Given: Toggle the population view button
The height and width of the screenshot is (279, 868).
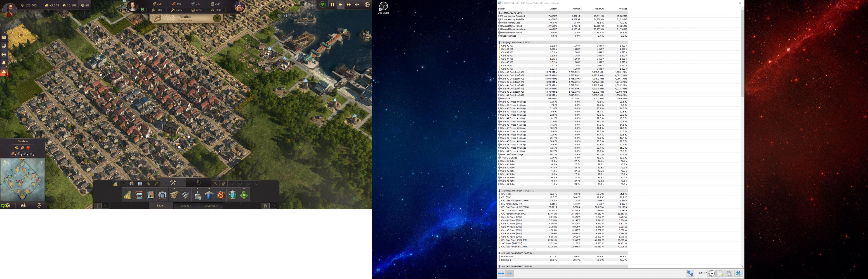Looking at the screenshot, I should point(98,206).
